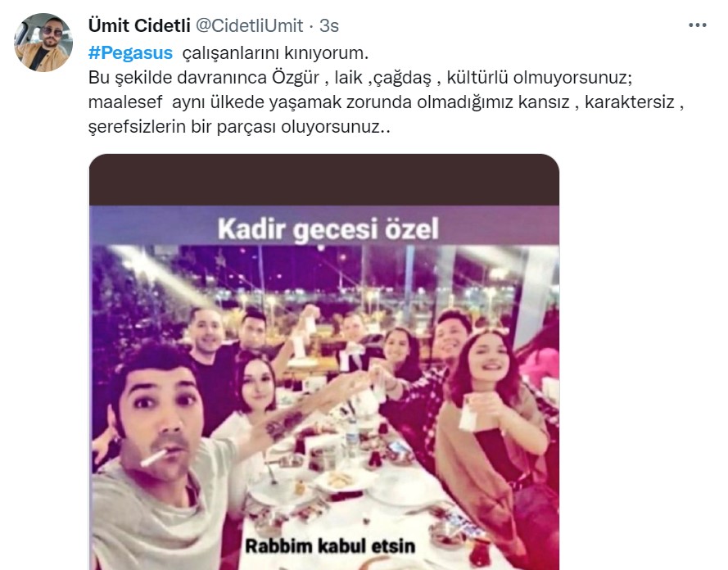Image resolution: width=728 pixels, height=570 pixels.
Task: Click the @CidetliUmit handle
Action: tap(249, 25)
